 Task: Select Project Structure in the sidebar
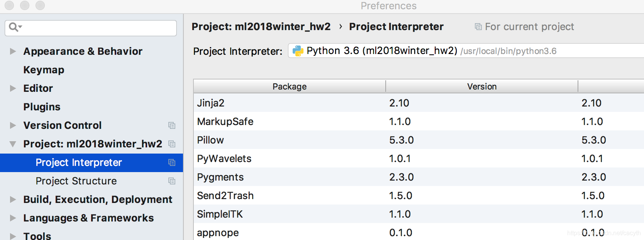coord(76,181)
